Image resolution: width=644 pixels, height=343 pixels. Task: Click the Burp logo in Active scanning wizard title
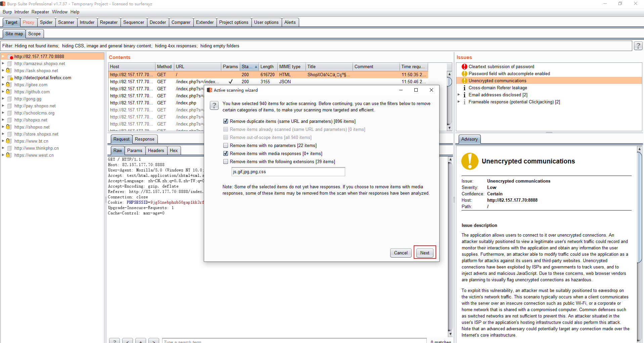tap(210, 90)
